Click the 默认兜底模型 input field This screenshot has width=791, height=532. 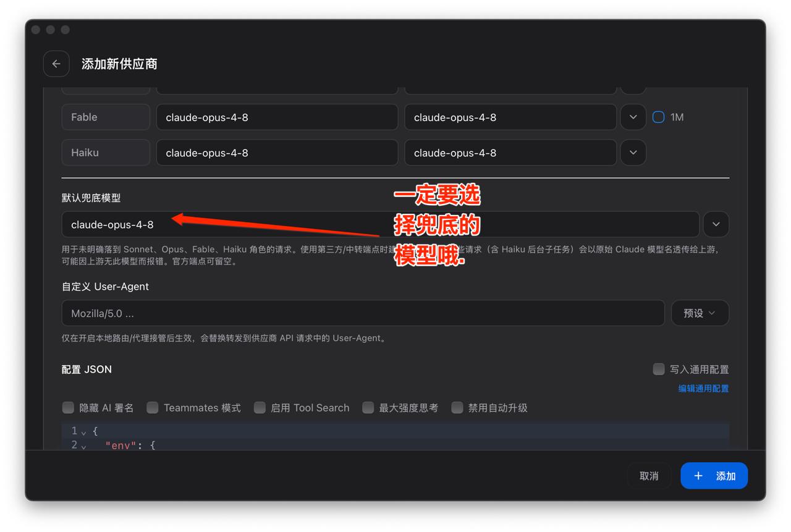pos(380,224)
